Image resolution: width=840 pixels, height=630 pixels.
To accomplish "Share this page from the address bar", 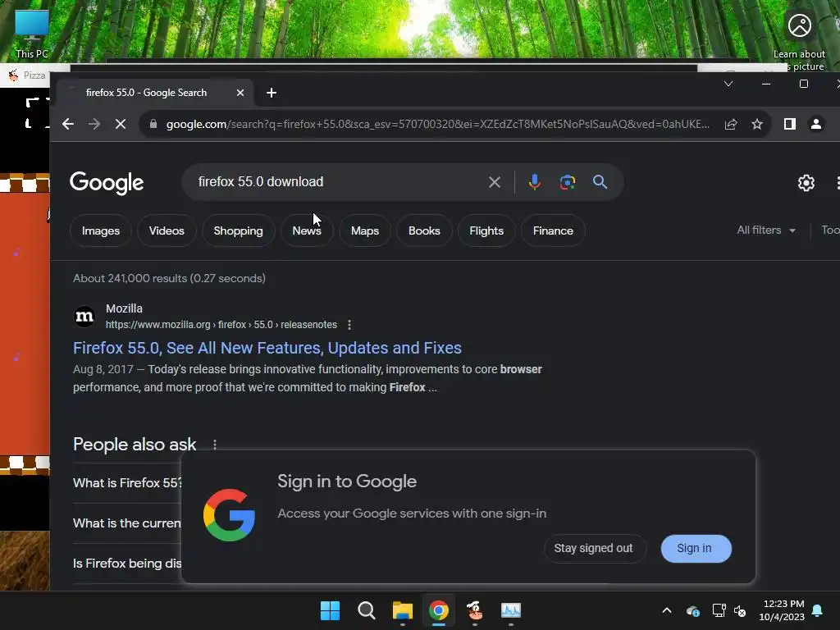I will coord(731,125).
